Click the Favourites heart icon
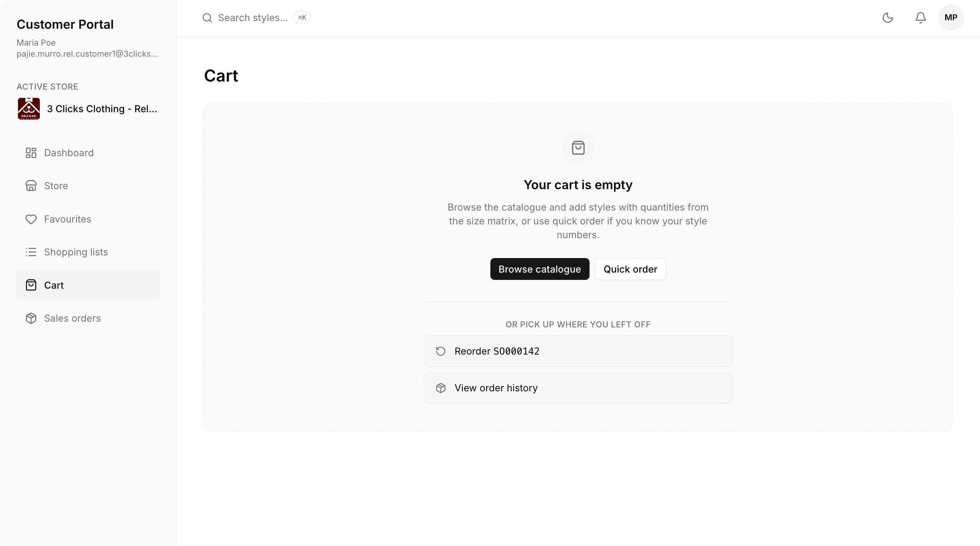980x546 pixels. coord(31,219)
